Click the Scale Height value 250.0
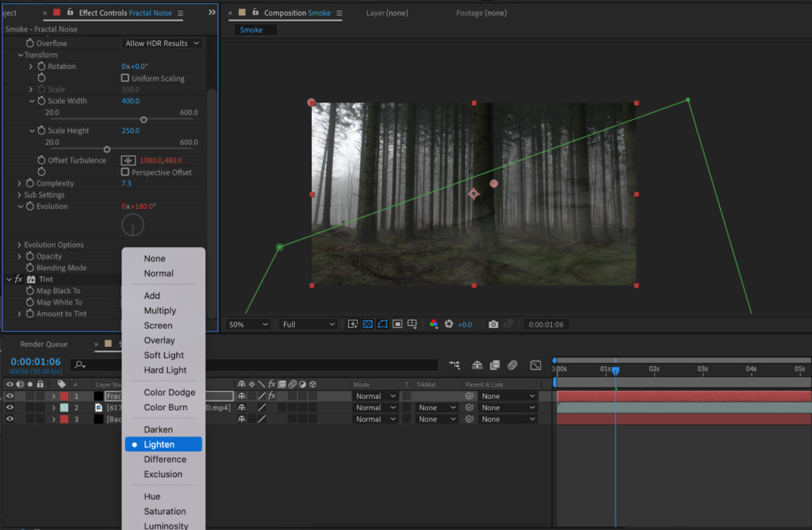Screen dimensions: 812x530 coord(130,131)
